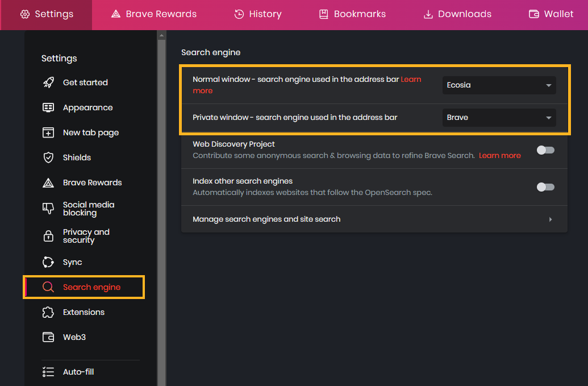Viewport: 588px width, 386px height.
Task: Open the Private window search engine dropdown (Brave)
Action: (499, 118)
